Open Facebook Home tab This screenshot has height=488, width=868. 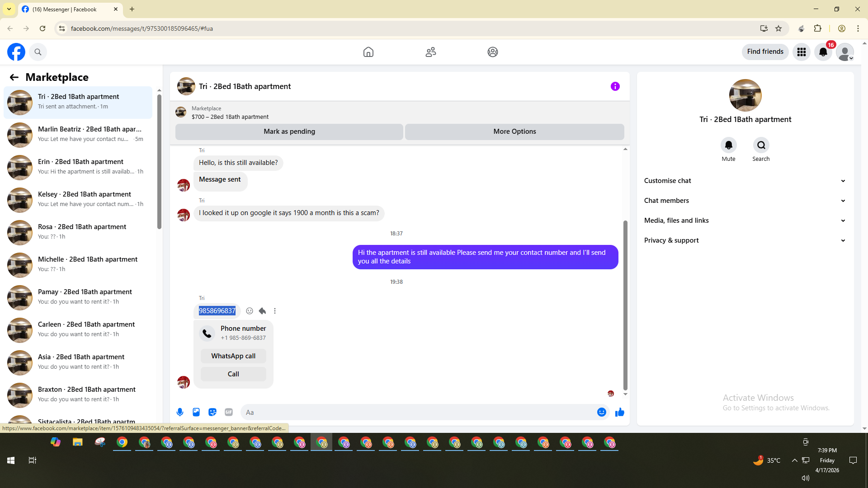pos(368,52)
